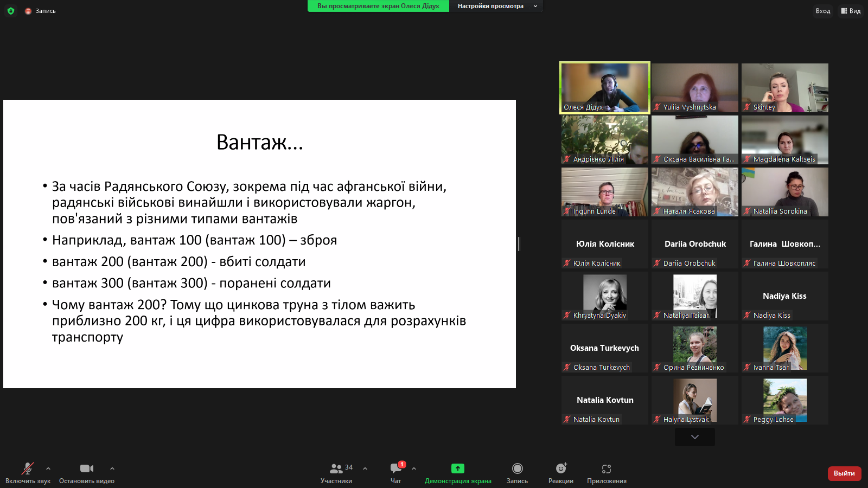The image size is (868, 488).
Task: Toggle camera with Остановить видео
Action: (87, 473)
